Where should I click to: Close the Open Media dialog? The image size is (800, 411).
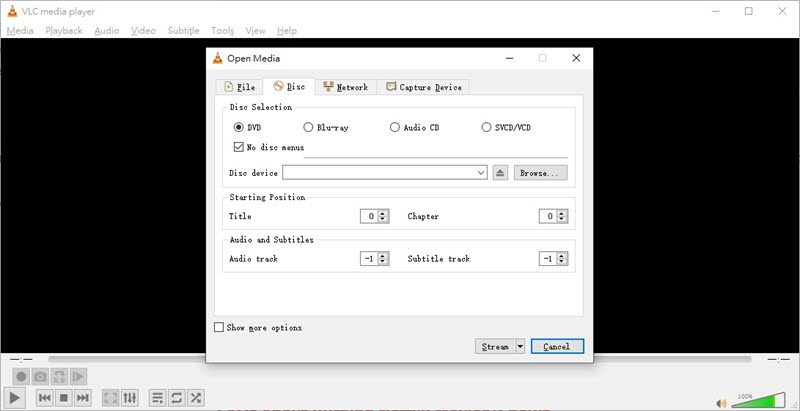[576, 58]
